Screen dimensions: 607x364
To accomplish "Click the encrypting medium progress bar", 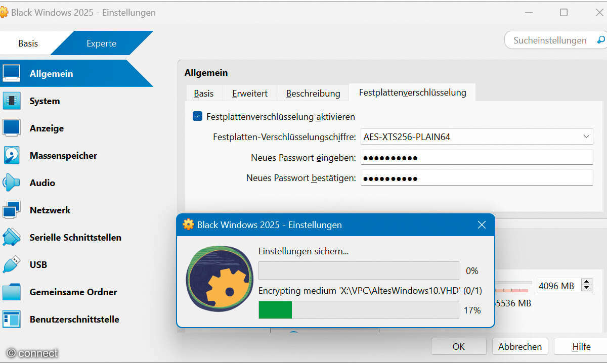I will pyautogui.click(x=359, y=310).
